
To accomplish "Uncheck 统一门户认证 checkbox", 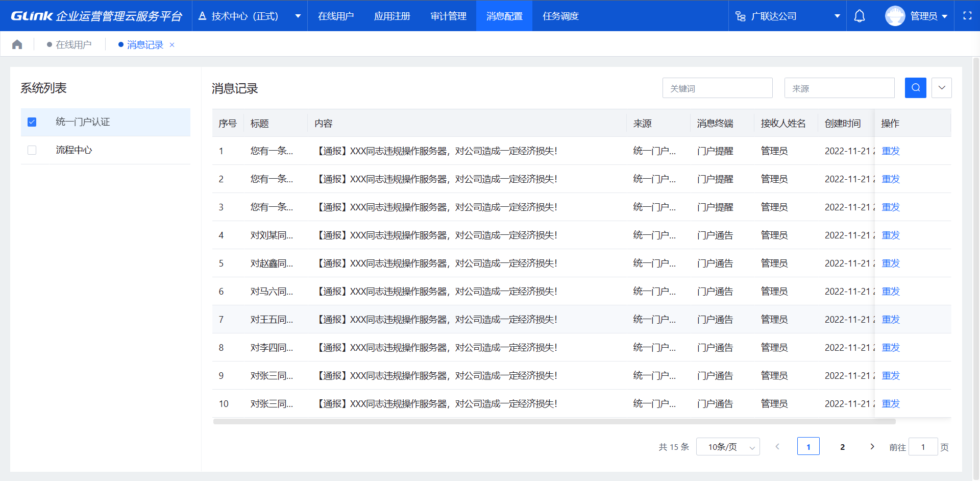I will (x=32, y=122).
